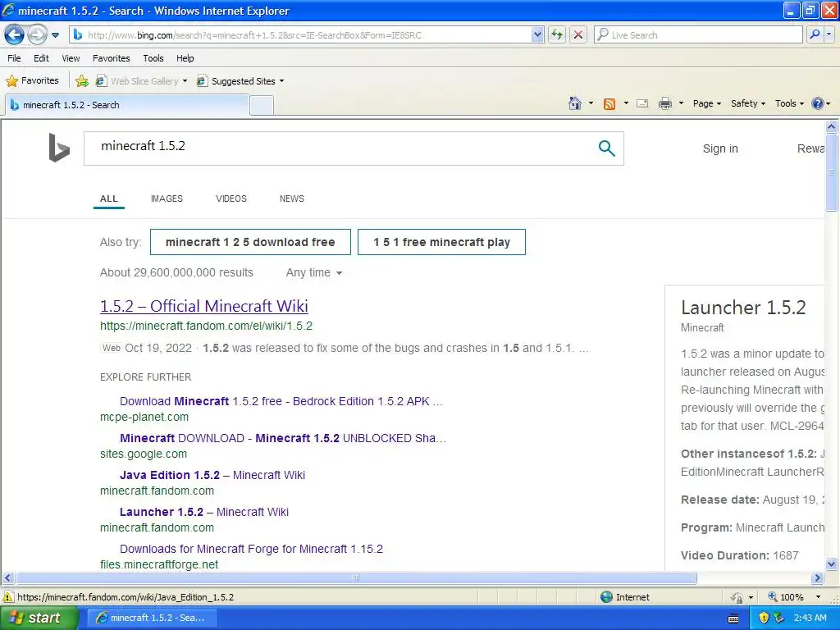Click 'minecraft 1 2 5 download free' suggestion
Viewport: 840px width, 630px height.
[250, 242]
